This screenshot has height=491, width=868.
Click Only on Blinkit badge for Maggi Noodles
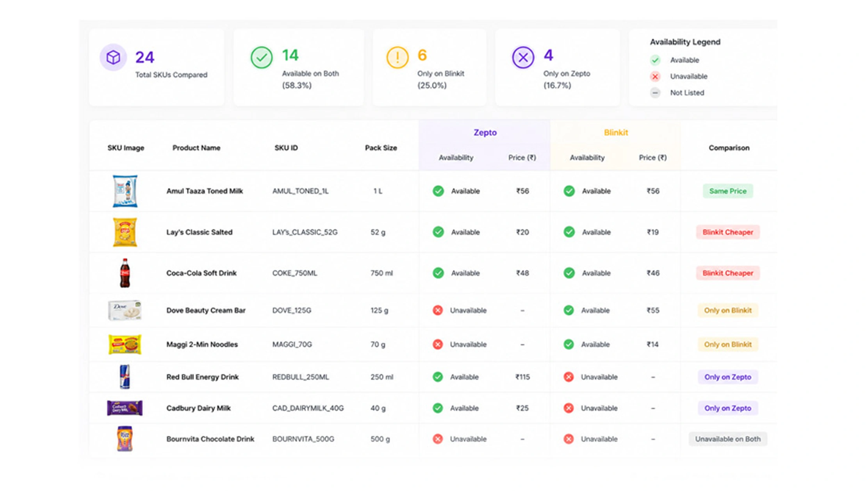coord(728,345)
